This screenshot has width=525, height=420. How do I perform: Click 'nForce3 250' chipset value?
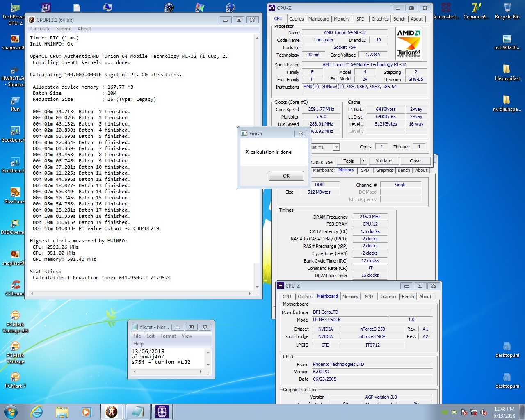click(x=372, y=329)
